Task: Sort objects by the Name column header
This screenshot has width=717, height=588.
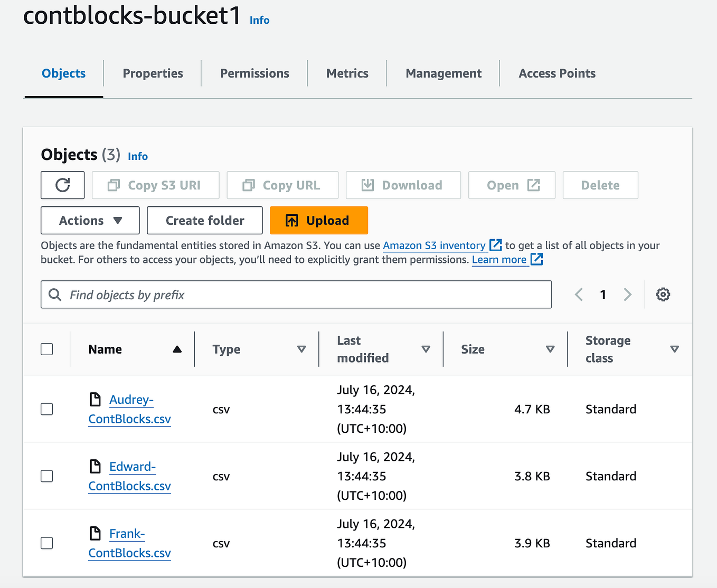Action: pyautogui.click(x=105, y=349)
